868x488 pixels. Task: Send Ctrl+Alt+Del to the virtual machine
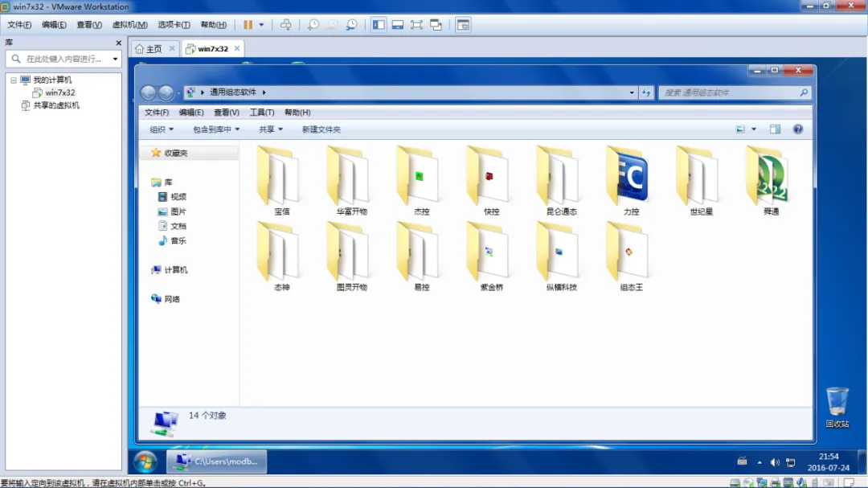(x=285, y=24)
